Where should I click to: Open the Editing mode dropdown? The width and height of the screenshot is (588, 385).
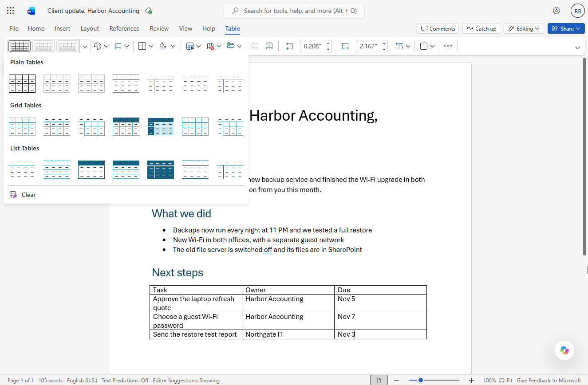pos(524,28)
